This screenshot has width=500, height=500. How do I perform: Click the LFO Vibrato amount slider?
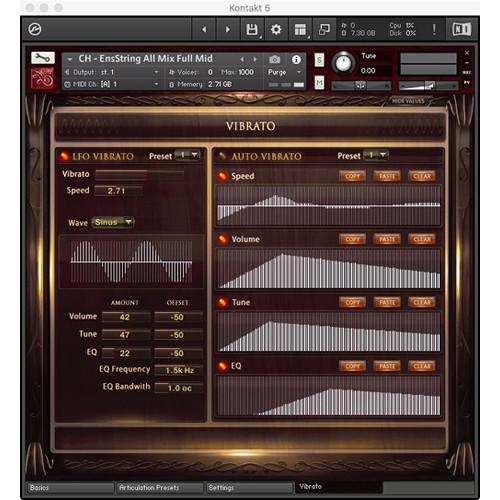pyautogui.click(x=139, y=174)
